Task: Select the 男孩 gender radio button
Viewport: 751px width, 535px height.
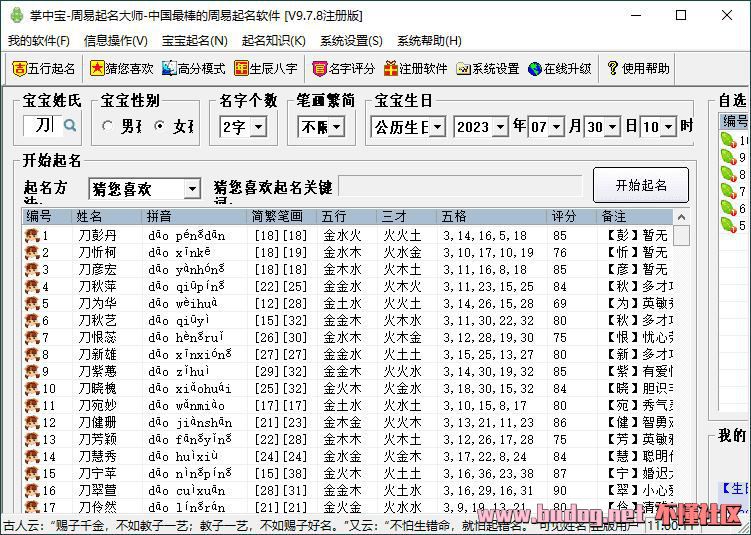Action: [109, 127]
